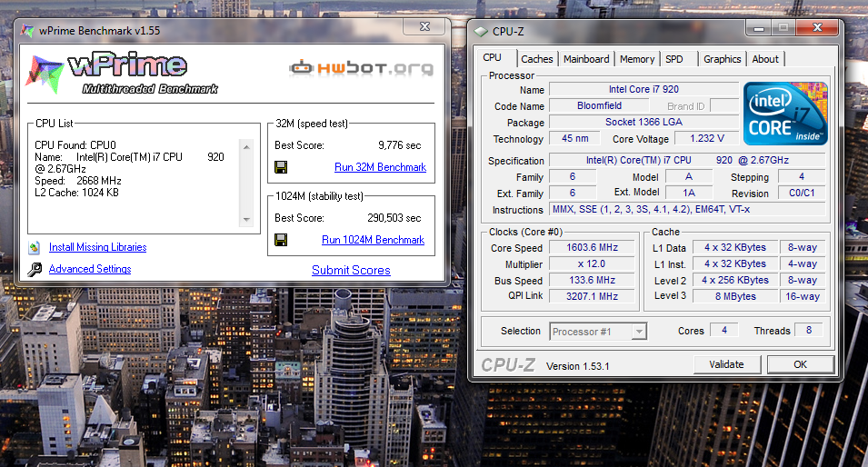
Task: Click the Name field showing Intel Core i7 920
Action: coord(644,89)
